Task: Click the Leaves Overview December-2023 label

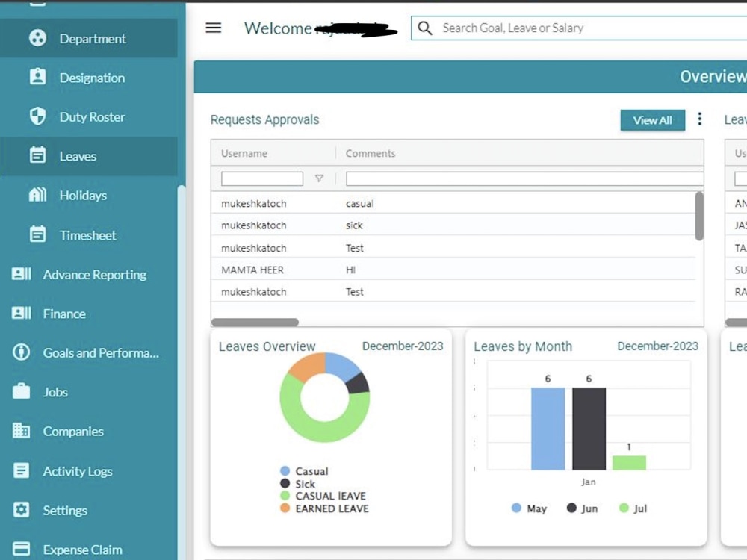Action: tap(403, 346)
